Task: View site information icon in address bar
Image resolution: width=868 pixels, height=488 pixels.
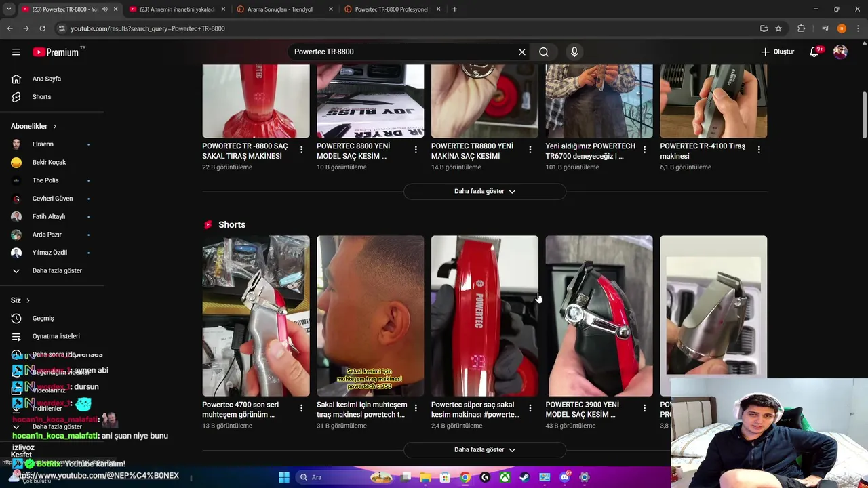Action: pyautogui.click(x=62, y=28)
